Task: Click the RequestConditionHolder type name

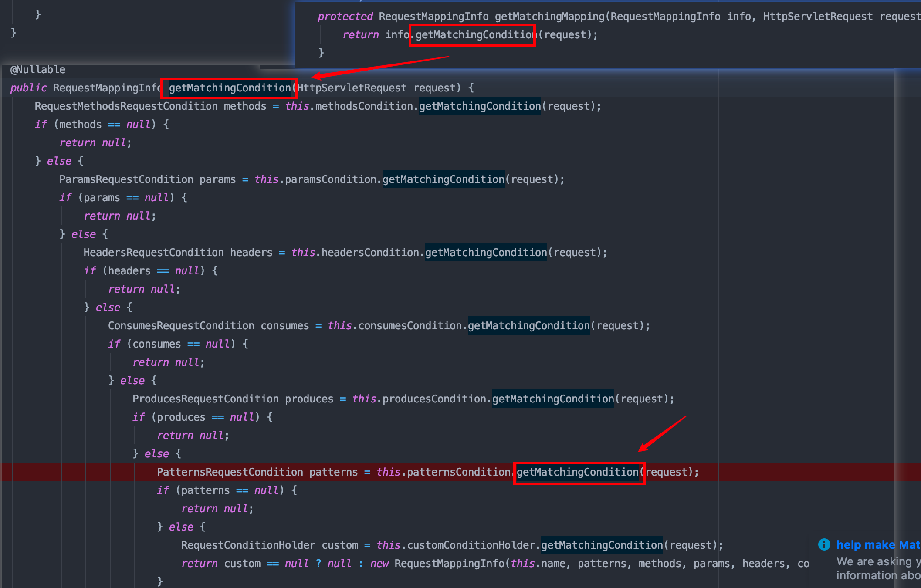Action: tap(248, 545)
